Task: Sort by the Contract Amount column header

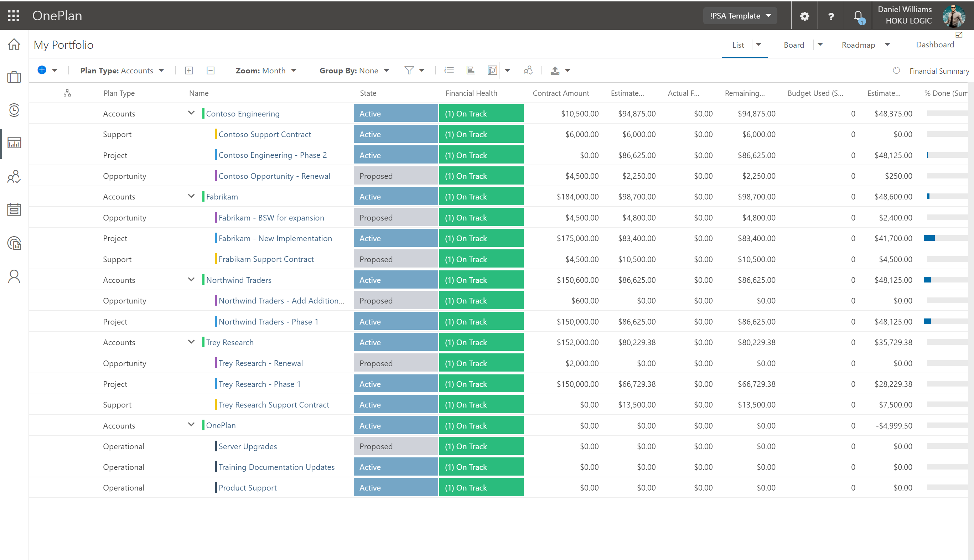Action: pyautogui.click(x=561, y=93)
